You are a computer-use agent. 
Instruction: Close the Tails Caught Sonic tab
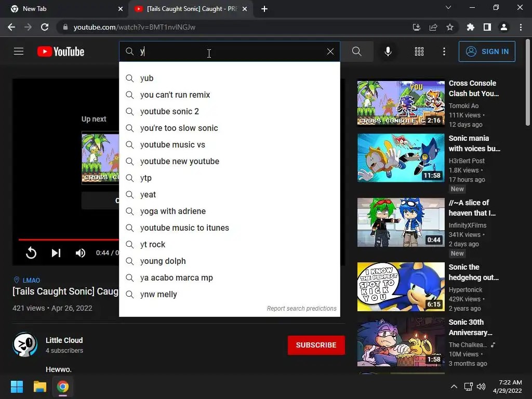click(x=245, y=9)
